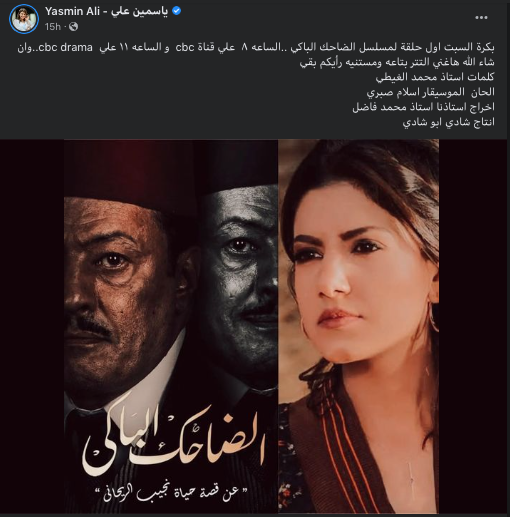Viewport: 510px width, 517px height.
Task: Click the "Yasmin Ali" English name link
Action: click(72, 11)
